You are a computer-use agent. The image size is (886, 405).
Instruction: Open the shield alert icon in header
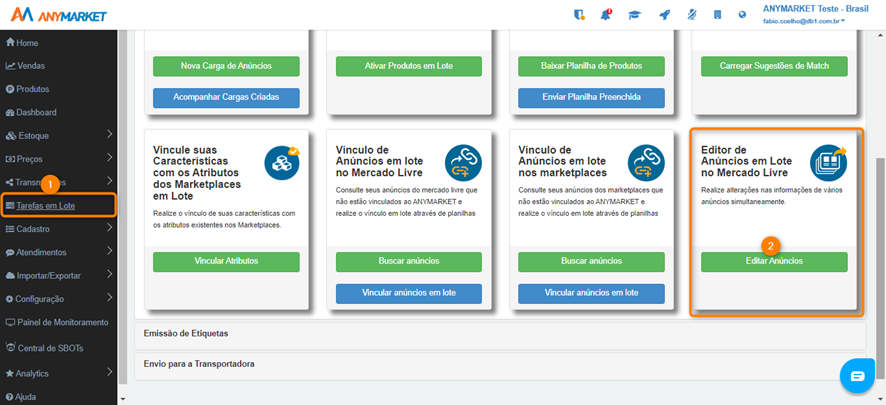pos(579,15)
